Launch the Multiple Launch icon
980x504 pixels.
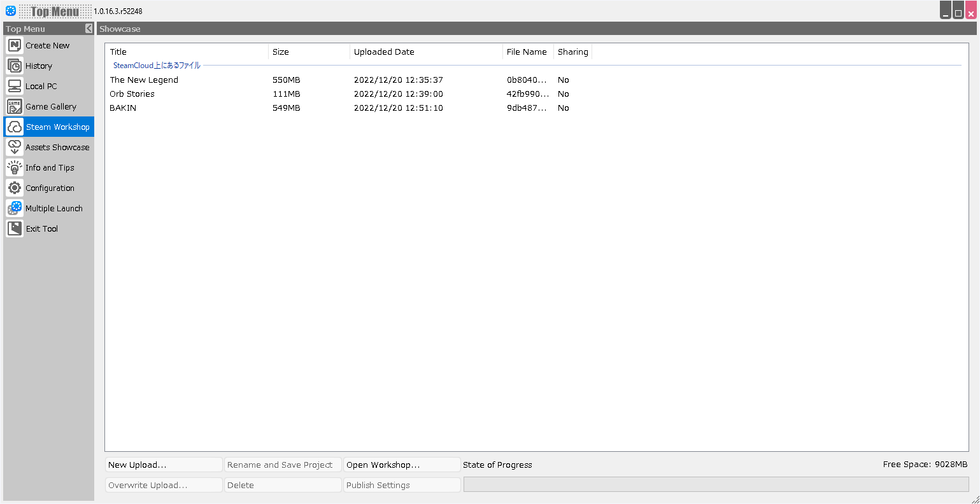point(15,209)
